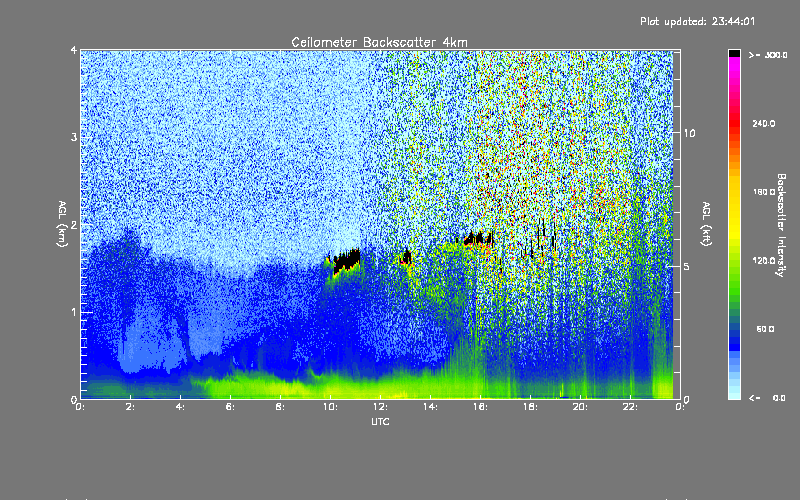Click the '120.0' colorbar label
This screenshot has width=800, height=500.
pos(764,260)
